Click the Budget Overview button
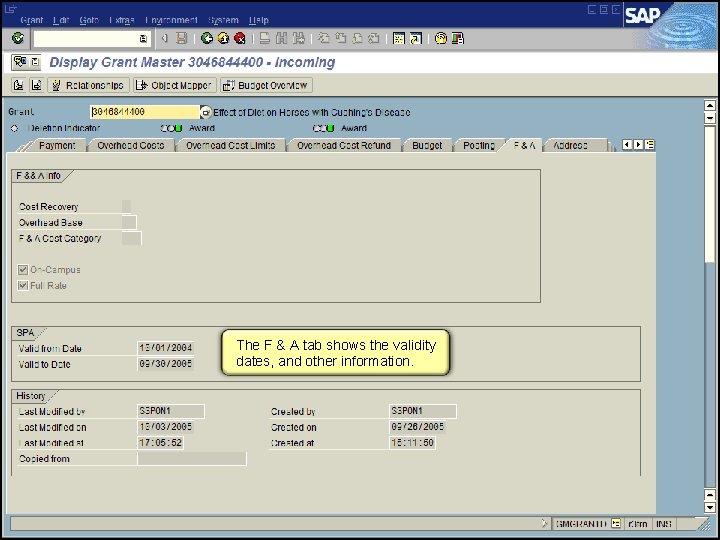This screenshot has width=720, height=540. point(266,85)
